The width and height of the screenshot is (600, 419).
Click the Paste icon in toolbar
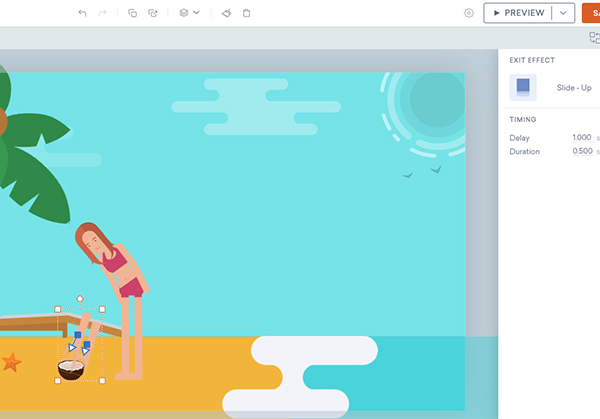(153, 13)
